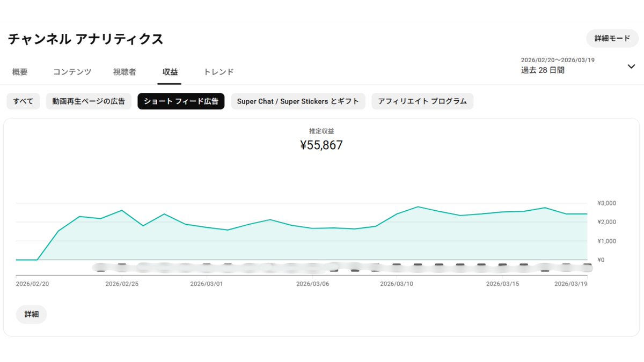Click the 2026/03/19 date axis label
644x362 pixels.
click(x=571, y=284)
